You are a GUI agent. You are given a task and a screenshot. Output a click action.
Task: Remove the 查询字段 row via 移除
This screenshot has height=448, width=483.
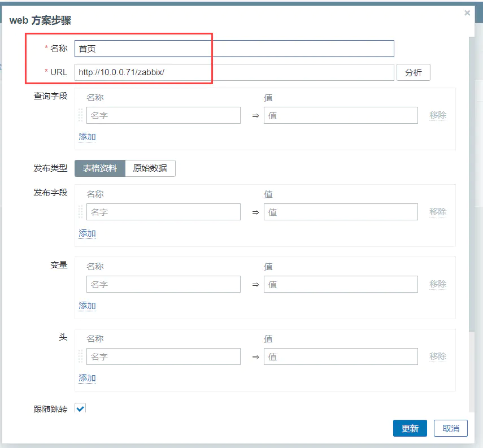pos(438,115)
